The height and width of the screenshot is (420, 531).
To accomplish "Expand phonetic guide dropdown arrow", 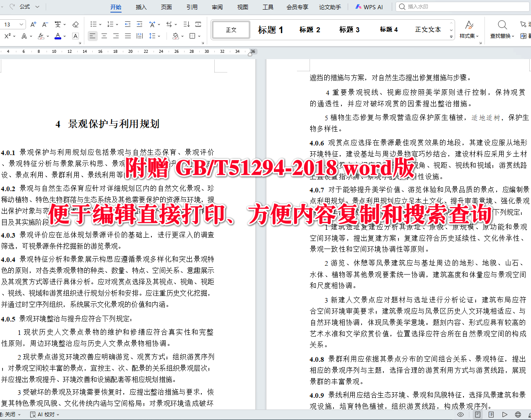I will 65,24.
